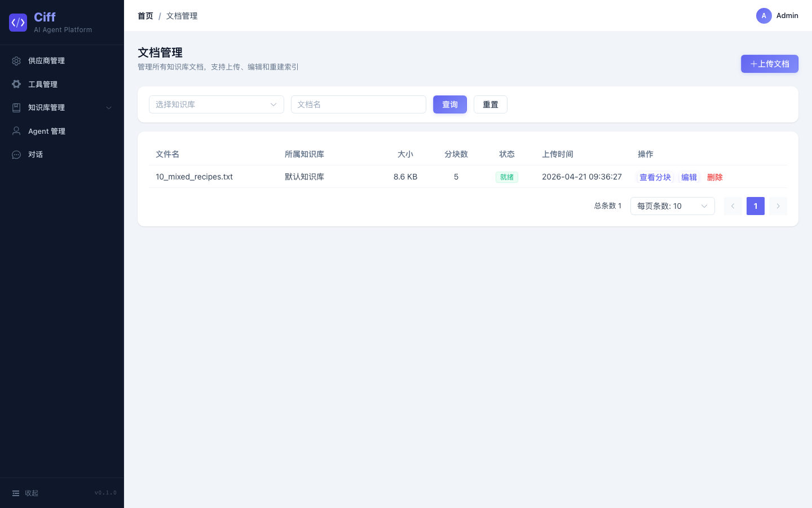This screenshot has height=508, width=812.
Task: Click the Agent management person icon
Action: tap(16, 131)
